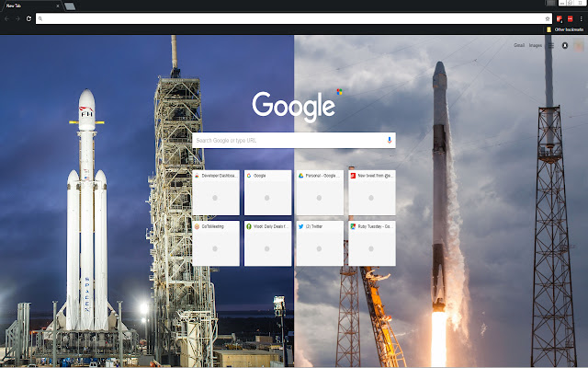Image resolution: width=588 pixels, height=368 pixels.
Task: Open Gmail link
Action: click(519, 45)
